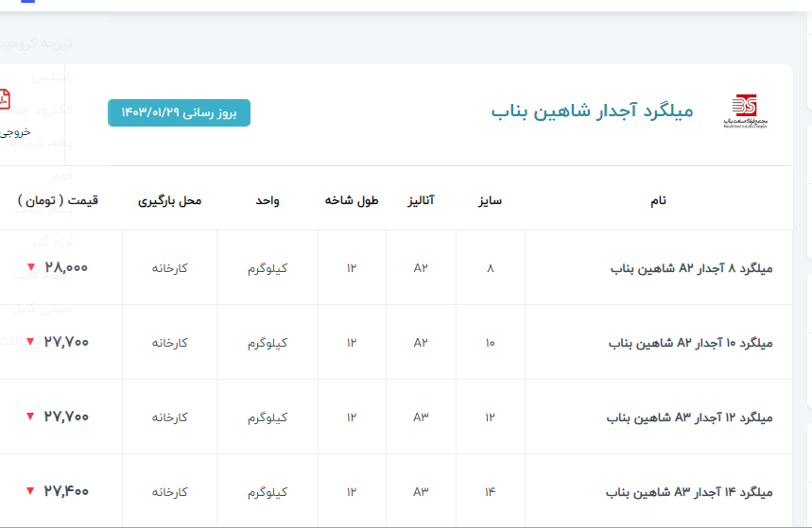Click the آنالیز column header
812x528 pixels.
click(x=421, y=201)
